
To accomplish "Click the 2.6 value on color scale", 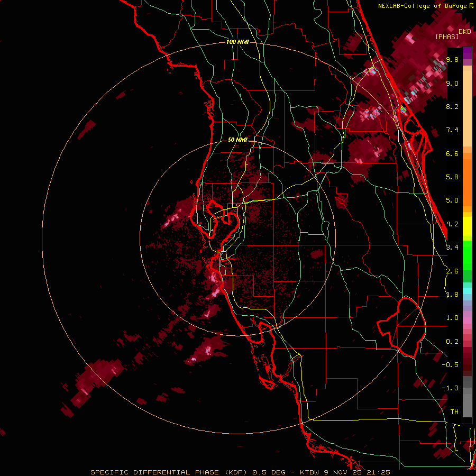I will 452,271.
